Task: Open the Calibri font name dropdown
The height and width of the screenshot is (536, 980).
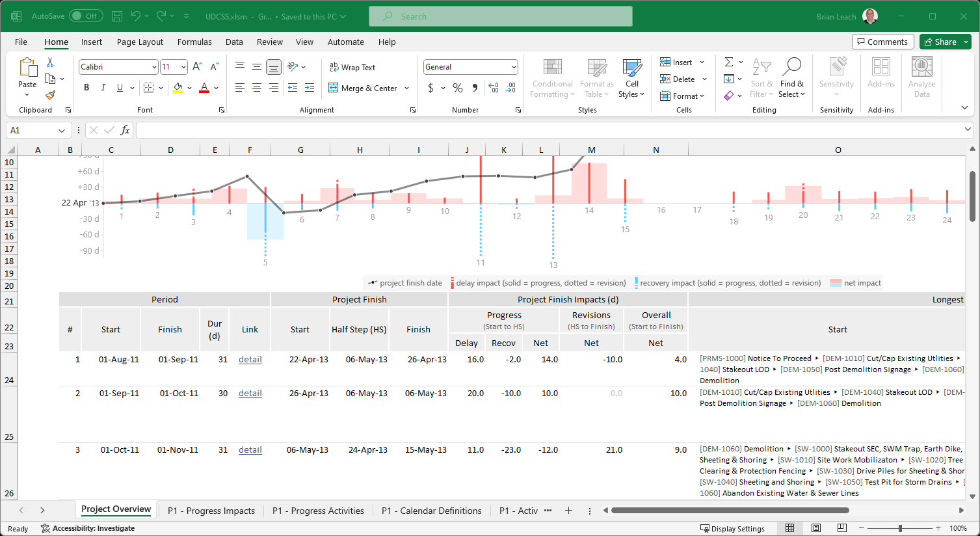Action: [x=154, y=67]
